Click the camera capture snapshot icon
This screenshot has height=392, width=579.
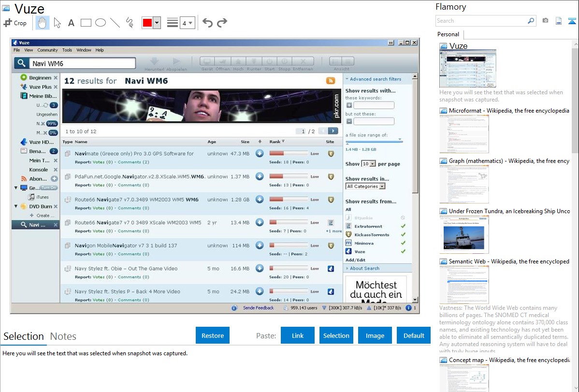[x=545, y=21]
